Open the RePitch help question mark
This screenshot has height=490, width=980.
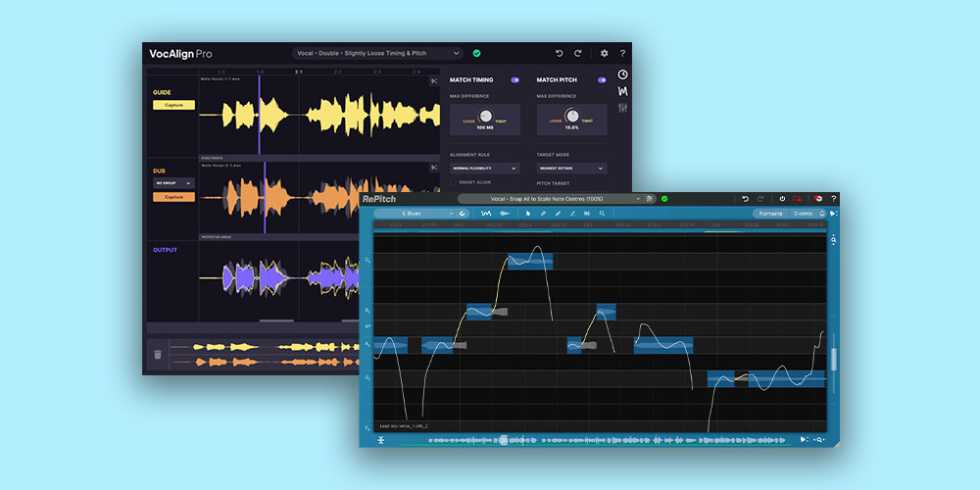pyautogui.click(x=833, y=199)
